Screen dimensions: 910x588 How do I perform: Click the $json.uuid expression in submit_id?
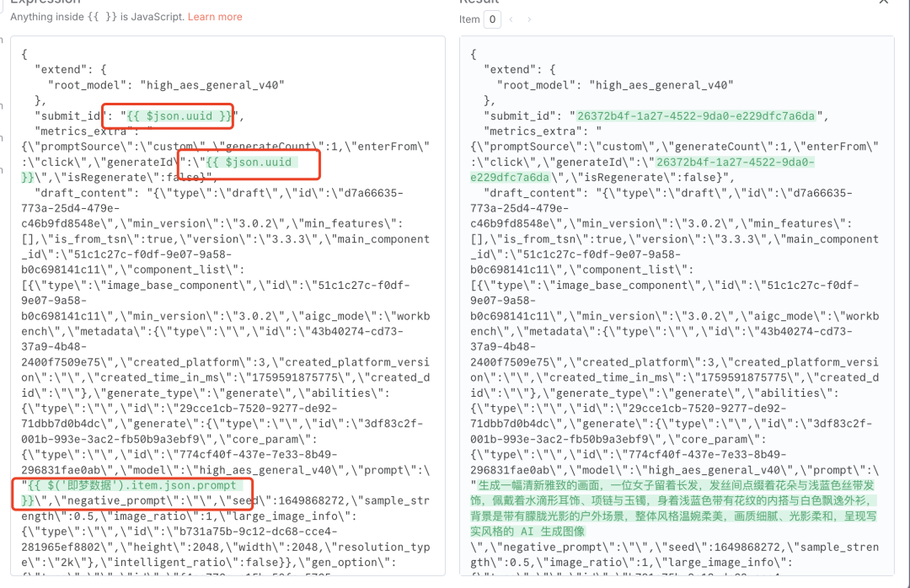178,115
